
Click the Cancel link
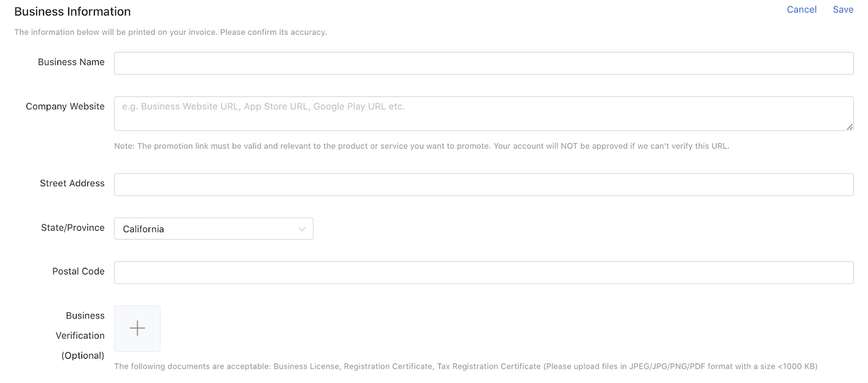(801, 9)
